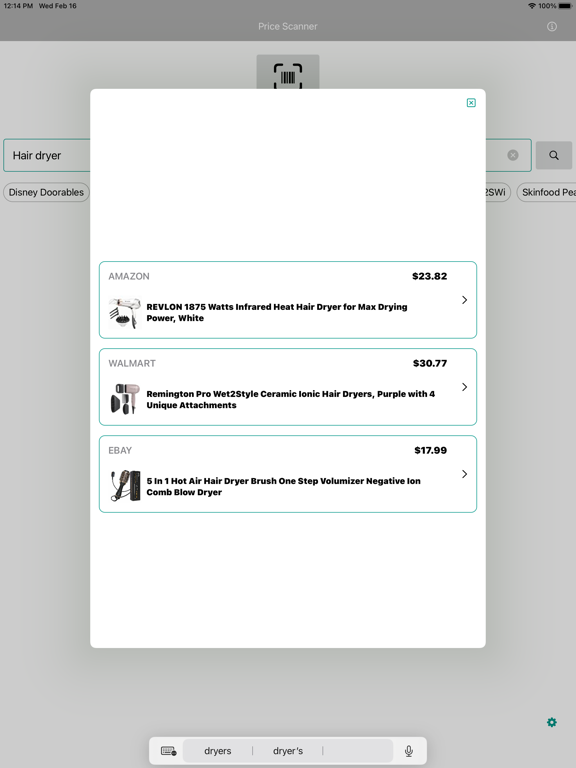
Task: Choose the "dryer's" keyboard suggestion
Action: click(x=288, y=751)
